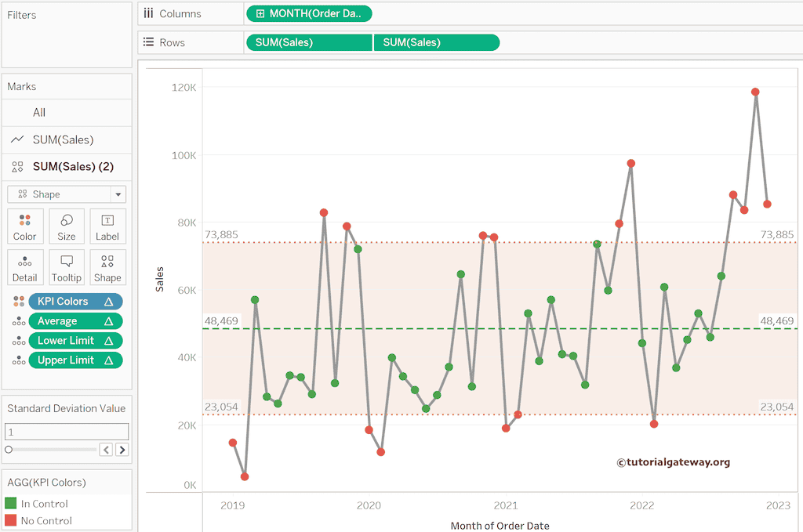Screen dimensions: 803x532
Task: Open the Shape mark type dropdown
Action: click(118, 194)
